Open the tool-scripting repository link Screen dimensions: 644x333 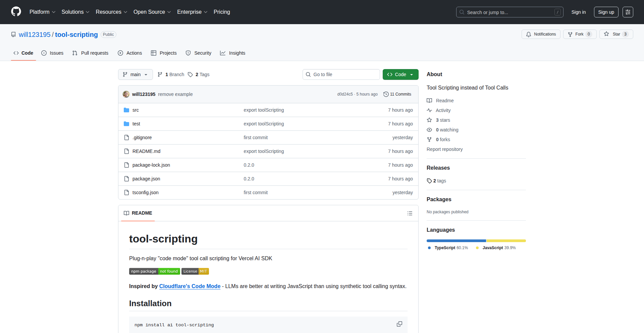(x=76, y=35)
